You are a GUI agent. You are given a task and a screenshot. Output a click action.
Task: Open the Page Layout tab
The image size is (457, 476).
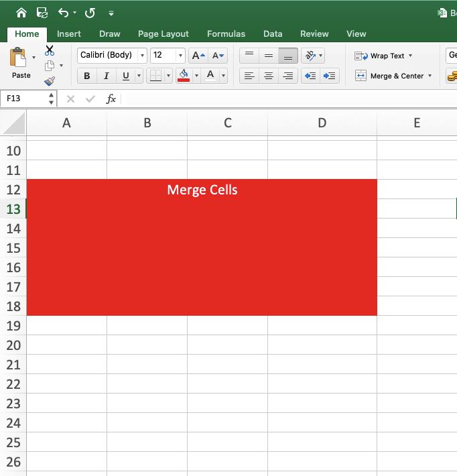pos(164,34)
